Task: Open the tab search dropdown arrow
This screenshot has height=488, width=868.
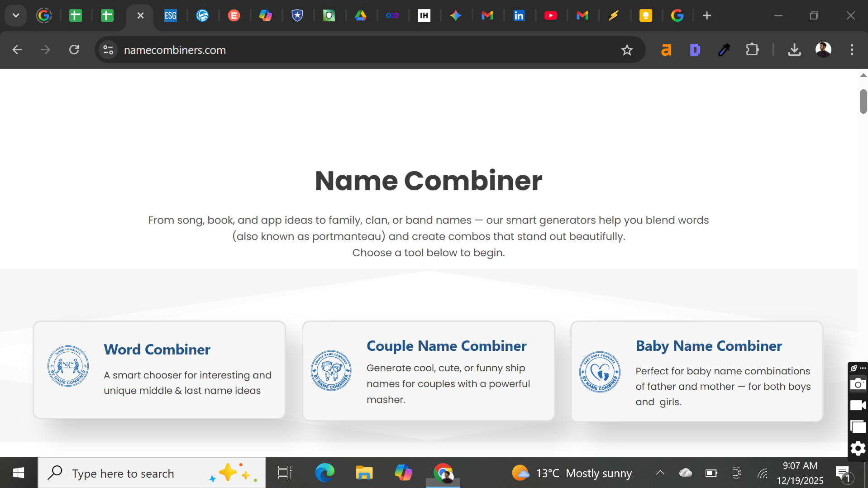Action: pyautogui.click(x=15, y=15)
